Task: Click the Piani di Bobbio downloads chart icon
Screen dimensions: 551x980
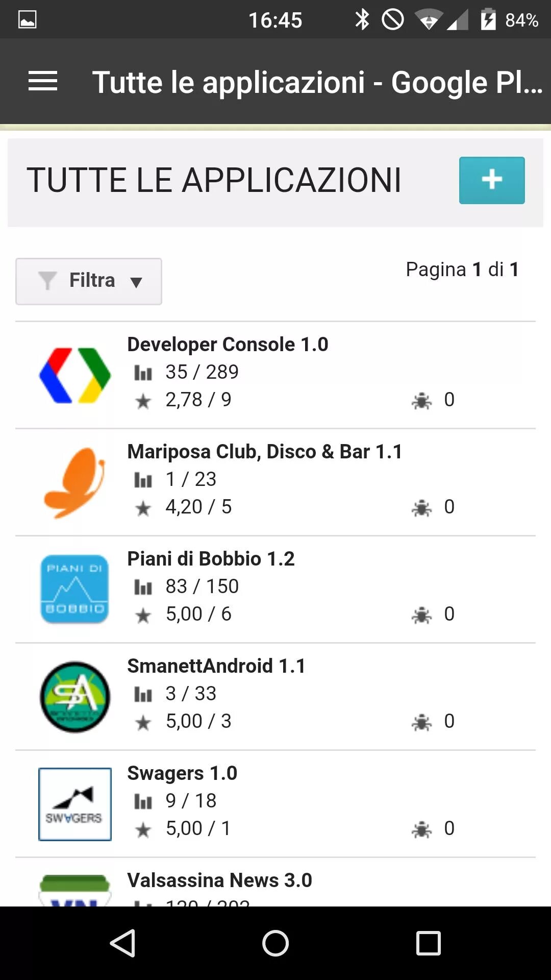Action: tap(143, 587)
